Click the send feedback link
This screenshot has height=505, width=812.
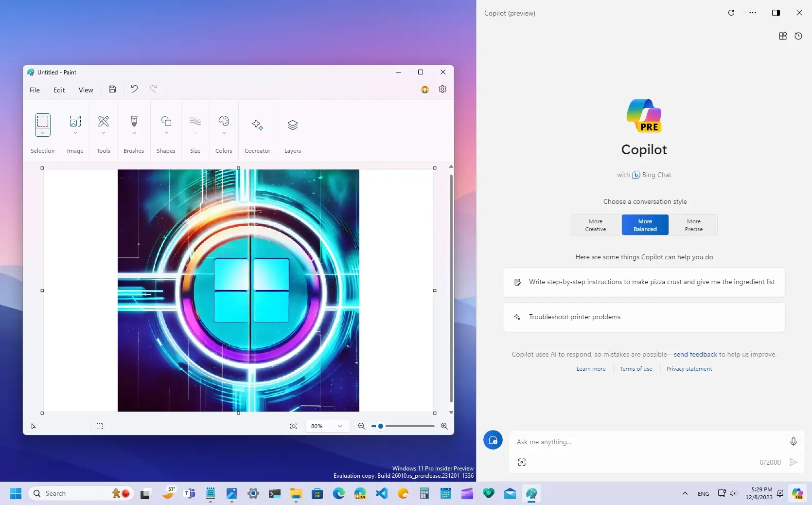[x=694, y=355]
